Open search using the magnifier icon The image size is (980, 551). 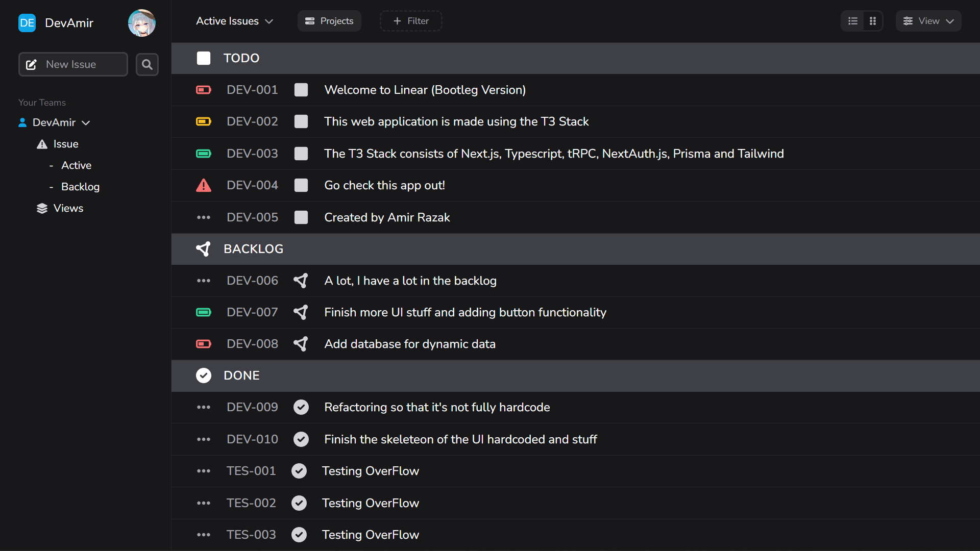point(147,64)
